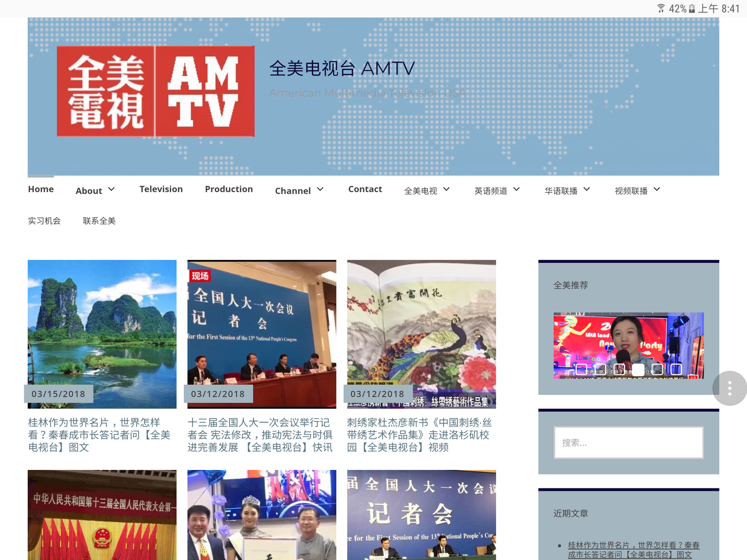Select the tagline American Multimedia Television USA
Screen dimensions: 747x560
pyautogui.click(x=368, y=93)
